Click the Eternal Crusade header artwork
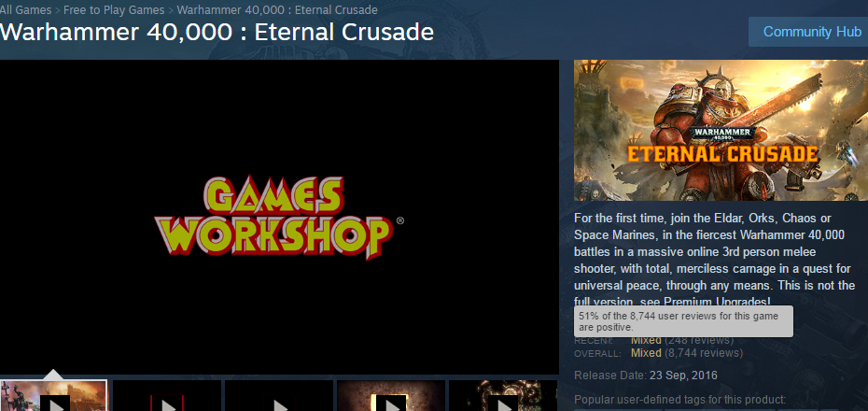868x411 pixels. pos(721,130)
